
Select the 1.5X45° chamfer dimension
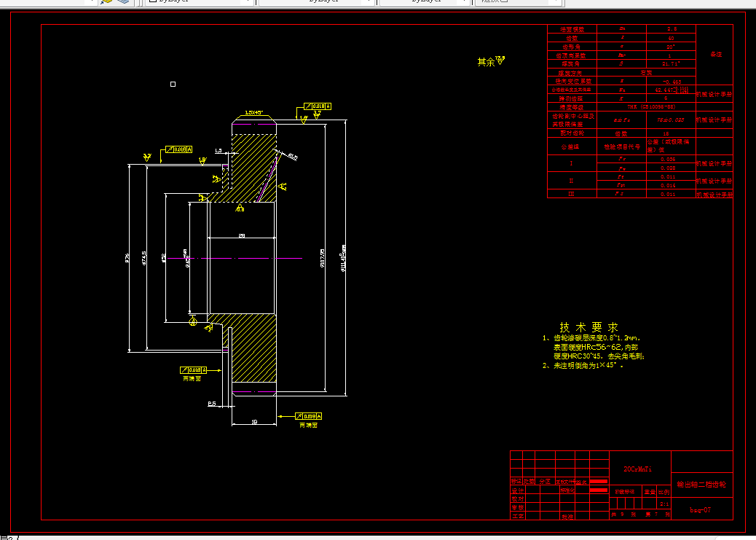tap(254, 112)
